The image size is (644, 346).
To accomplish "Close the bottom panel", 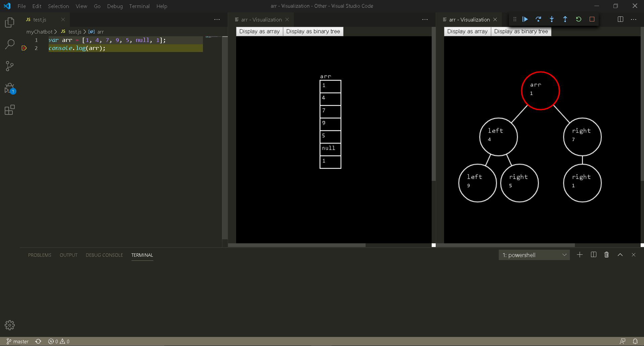I will pos(634,255).
